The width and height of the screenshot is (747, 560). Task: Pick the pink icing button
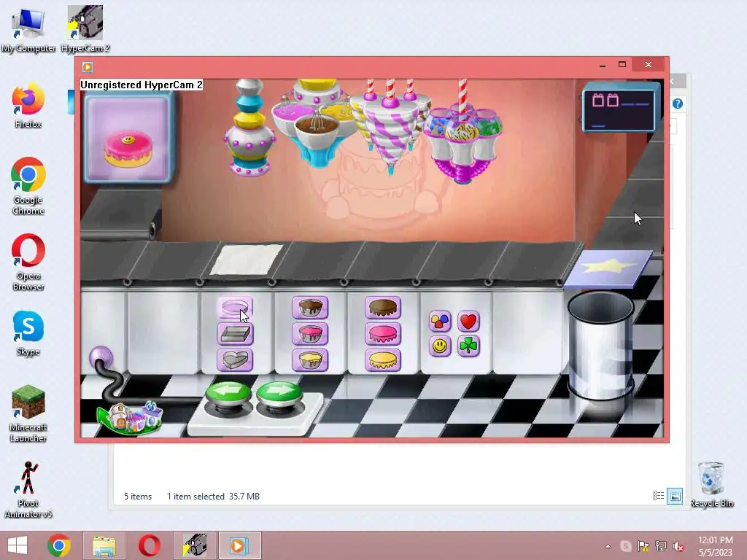point(383,334)
